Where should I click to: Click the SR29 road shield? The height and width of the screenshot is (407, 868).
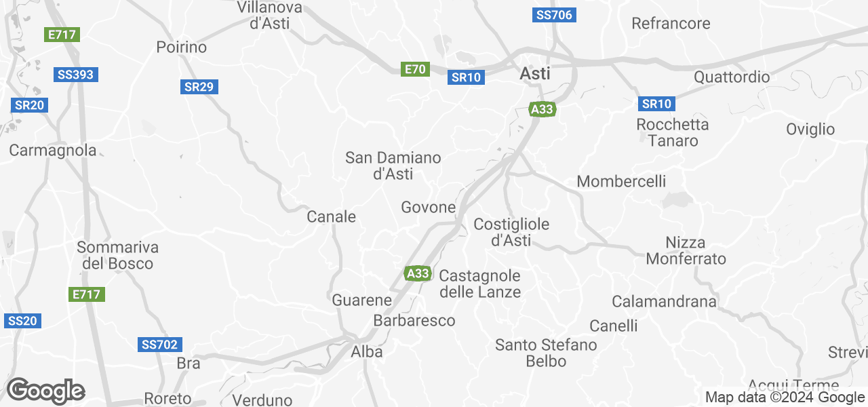click(x=200, y=87)
